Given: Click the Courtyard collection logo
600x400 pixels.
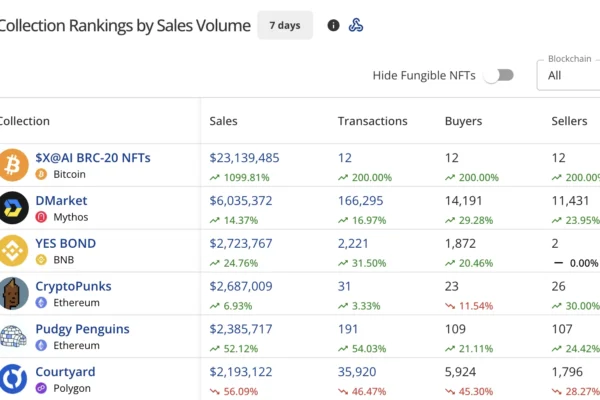Looking at the screenshot, I should coord(13,379).
